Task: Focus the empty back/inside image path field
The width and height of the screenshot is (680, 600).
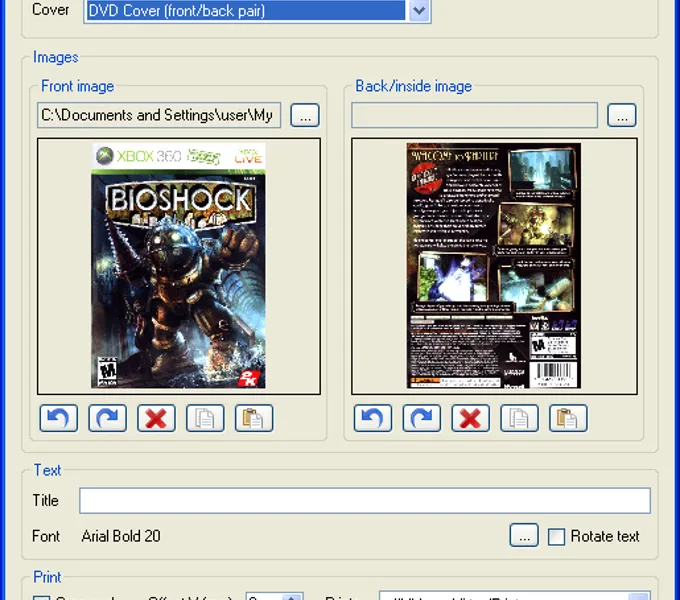Action: [474, 115]
